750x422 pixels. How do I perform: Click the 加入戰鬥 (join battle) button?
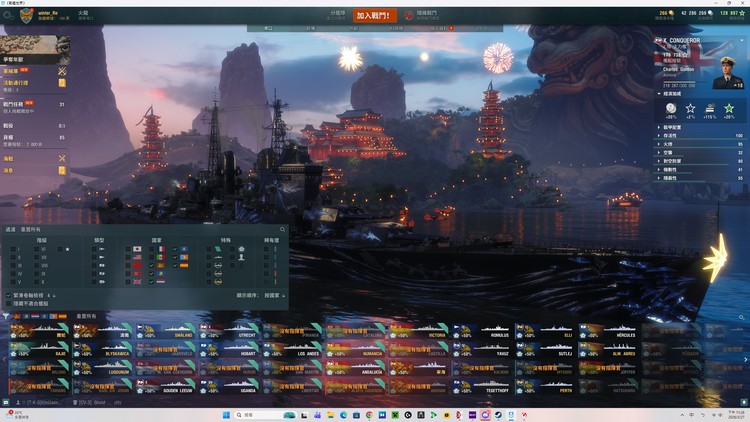[x=375, y=15]
